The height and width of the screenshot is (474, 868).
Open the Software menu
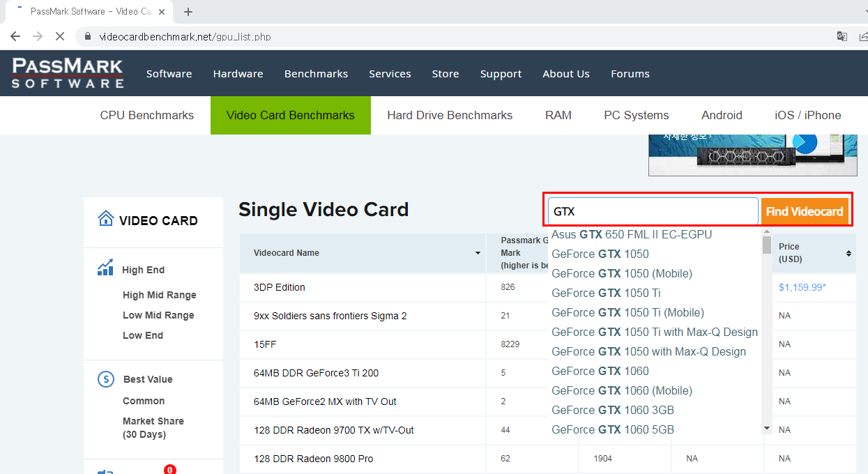point(169,73)
